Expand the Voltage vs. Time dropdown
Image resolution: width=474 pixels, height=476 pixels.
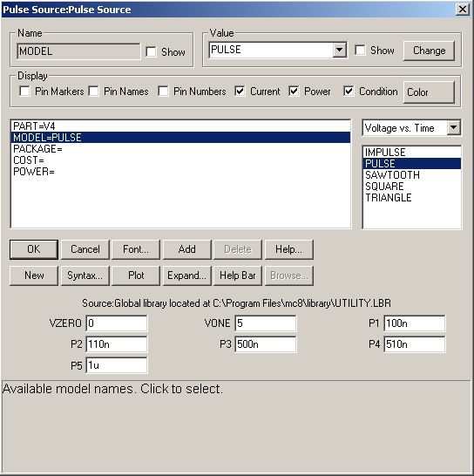[453, 127]
